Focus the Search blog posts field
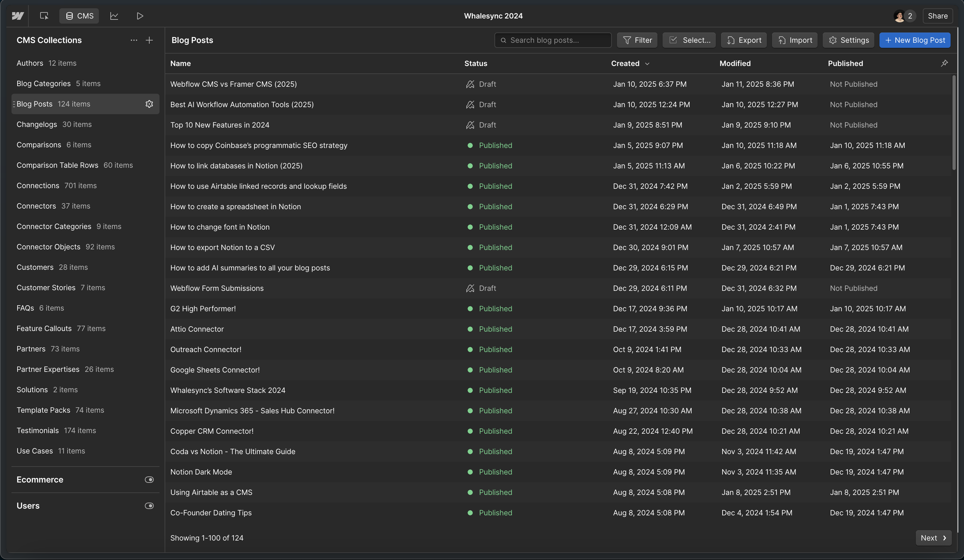The image size is (964, 560). click(553, 40)
